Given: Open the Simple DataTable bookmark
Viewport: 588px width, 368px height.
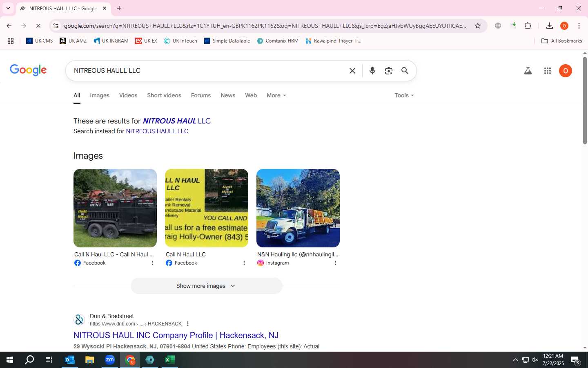Looking at the screenshot, I should (227, 41).
